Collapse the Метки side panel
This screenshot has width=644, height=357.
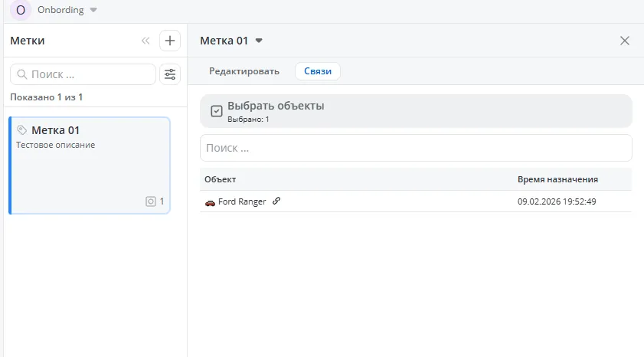[145, 41]
